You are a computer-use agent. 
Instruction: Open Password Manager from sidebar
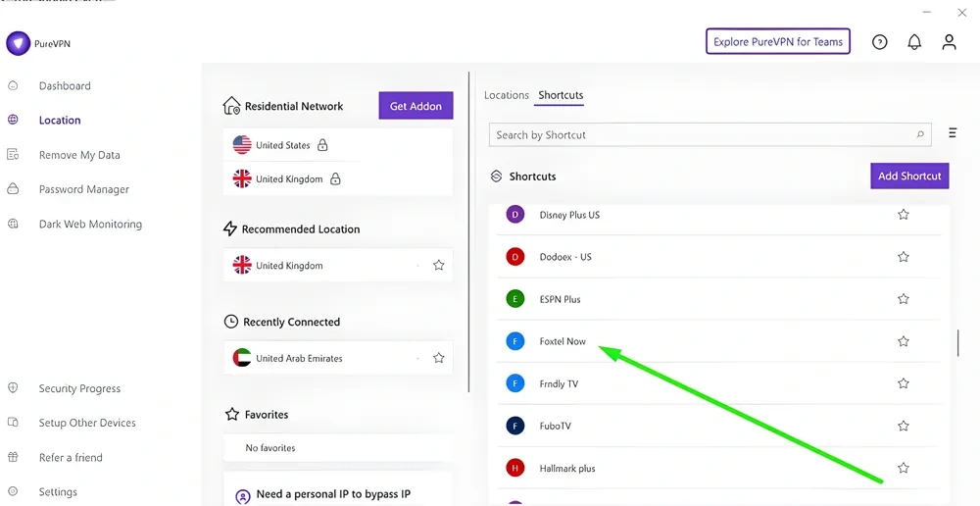coord(83,189)
